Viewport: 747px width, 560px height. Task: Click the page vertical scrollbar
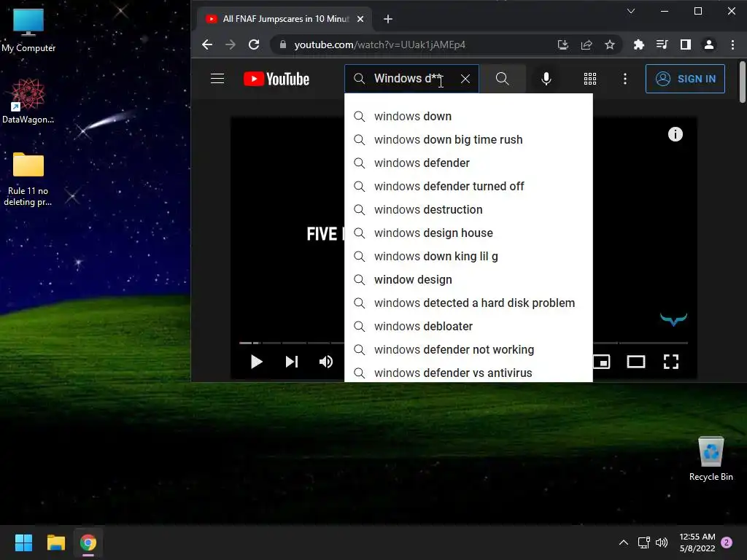pyautogui.click(x=742, y=82)
